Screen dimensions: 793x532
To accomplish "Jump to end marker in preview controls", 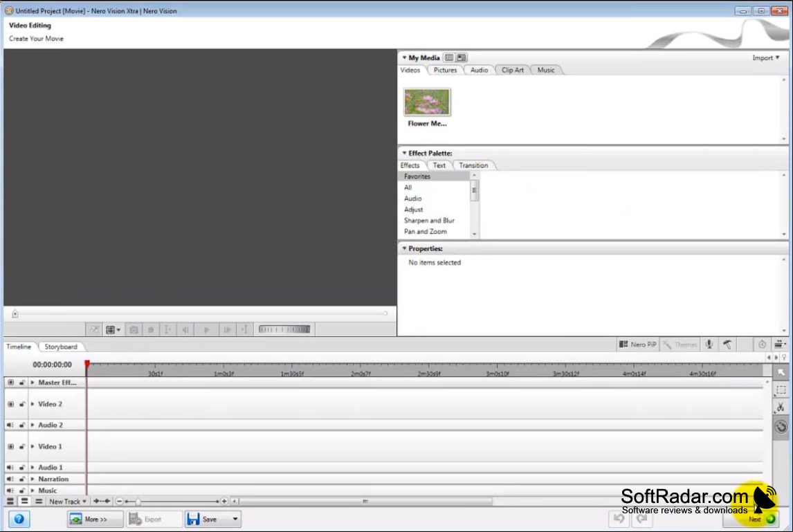I will (244, 330).
